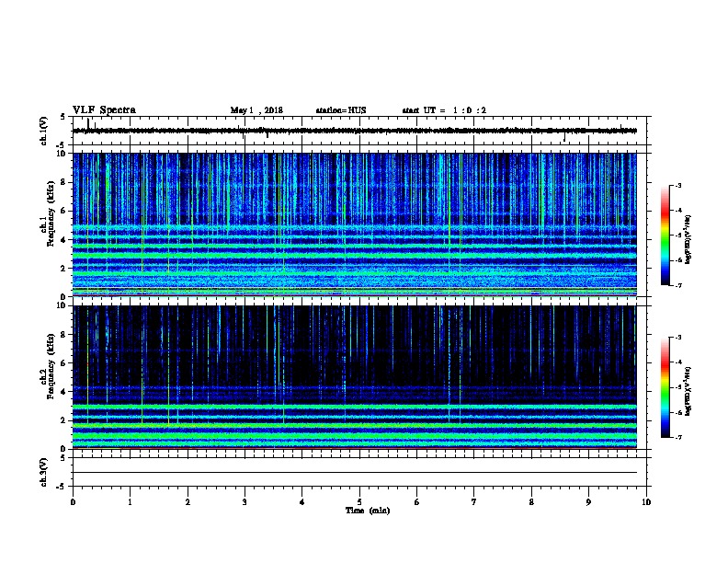The width and height of the screenshot is (728, 563).
Task: Click the "-5" tick on ch.3(V) axis
Action: 62,487
